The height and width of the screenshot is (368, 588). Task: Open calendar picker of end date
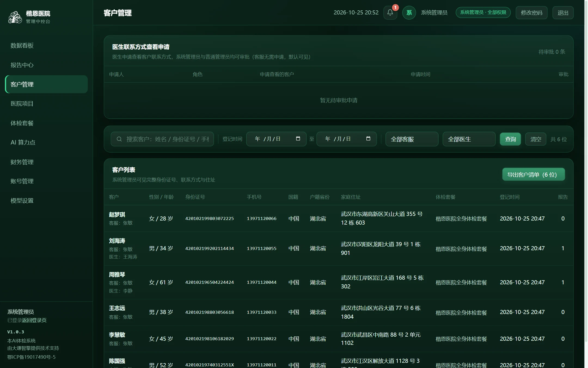pyautogui.click(x=368, y=139)
